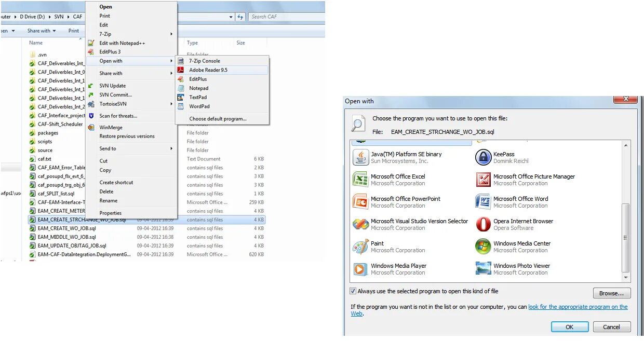Screen dimensions: 644x341
Task: Choose WordPad icon from submenu
Action: click(x=181, y=106)
